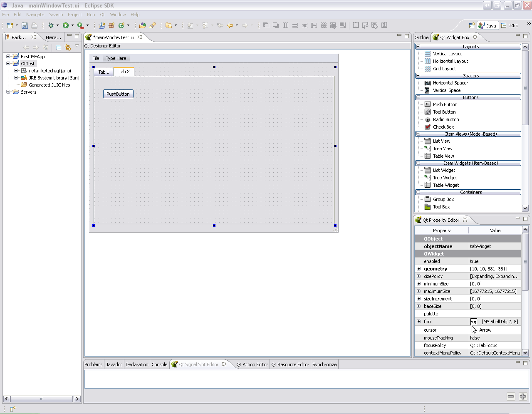The width and height of the screenshot is (532, 414).
Task: Click the green Run button icon
Action: [65, 25]
